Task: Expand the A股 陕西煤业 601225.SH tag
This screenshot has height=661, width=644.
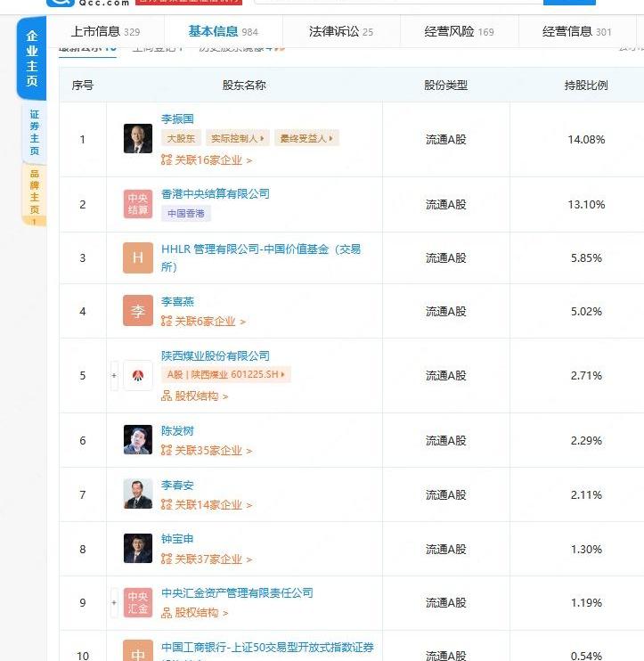Action: 226,375
